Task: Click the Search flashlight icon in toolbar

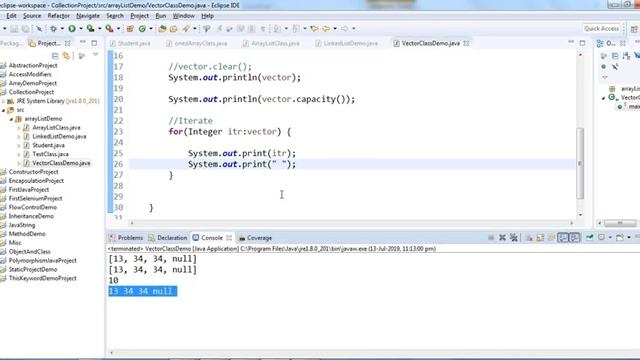Action: coord(186,29)
